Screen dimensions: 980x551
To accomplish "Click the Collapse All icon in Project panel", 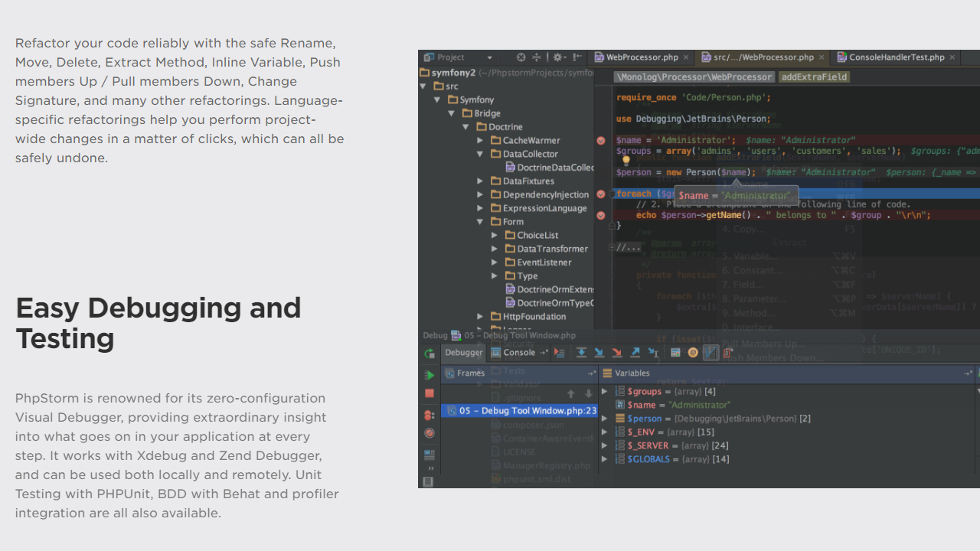I will pyautogui.click(x=537, y=57).
